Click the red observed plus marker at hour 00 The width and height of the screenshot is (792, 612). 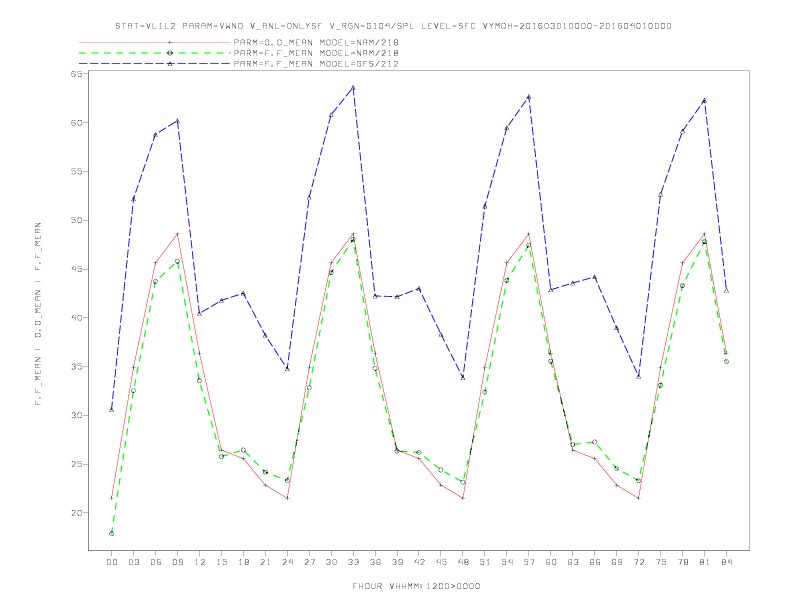112,498
